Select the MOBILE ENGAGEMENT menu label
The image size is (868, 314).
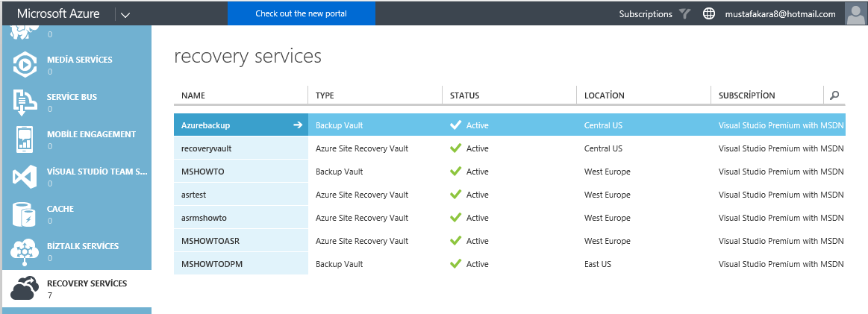pos(91,134)
